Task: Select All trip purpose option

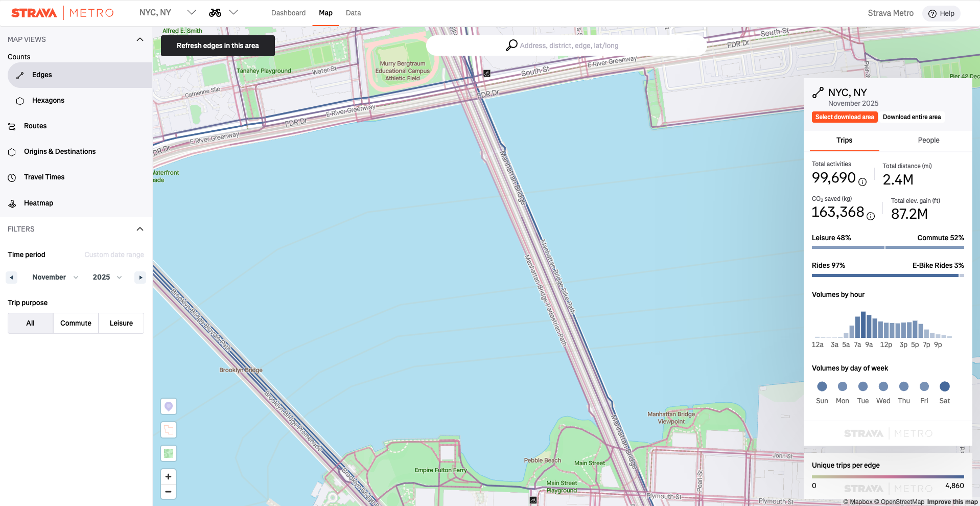Action: point(30,323)
